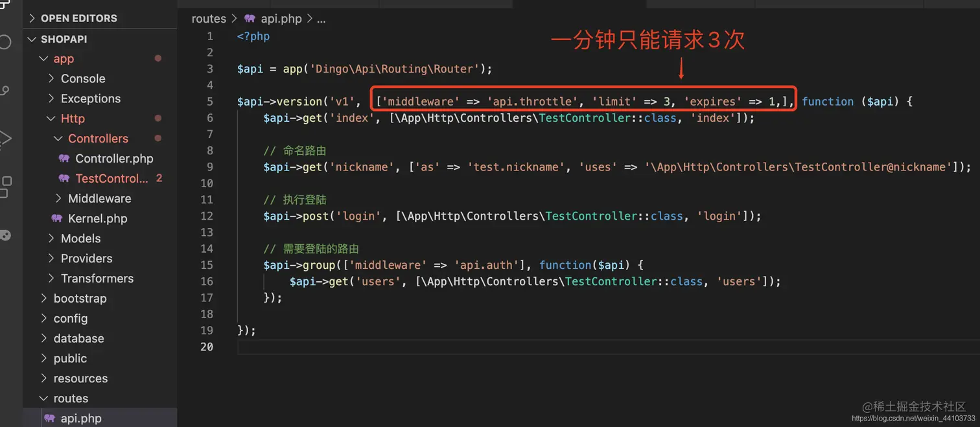Click routes in the breadcrumb bar
The image size is (980, 427).
(208, 18)
